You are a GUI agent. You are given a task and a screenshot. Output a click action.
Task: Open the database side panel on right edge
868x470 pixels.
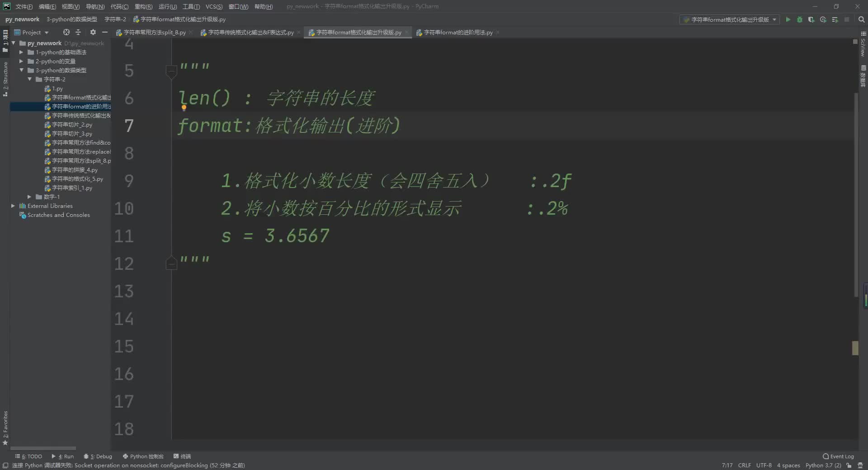(x=863, y=76)
